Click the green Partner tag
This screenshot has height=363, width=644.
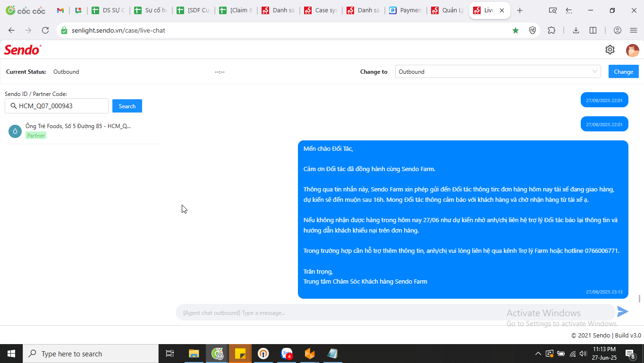(36, 136)
